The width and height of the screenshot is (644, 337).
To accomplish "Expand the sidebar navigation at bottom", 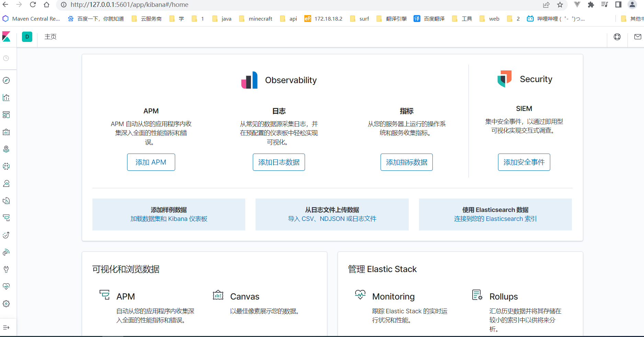I will tap(6, 327).
